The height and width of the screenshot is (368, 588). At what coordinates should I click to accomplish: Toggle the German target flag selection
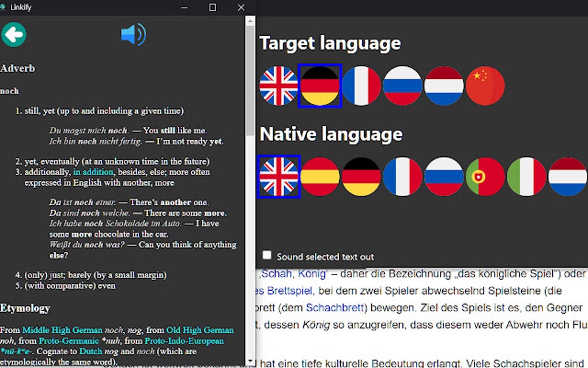pos(321,87)
